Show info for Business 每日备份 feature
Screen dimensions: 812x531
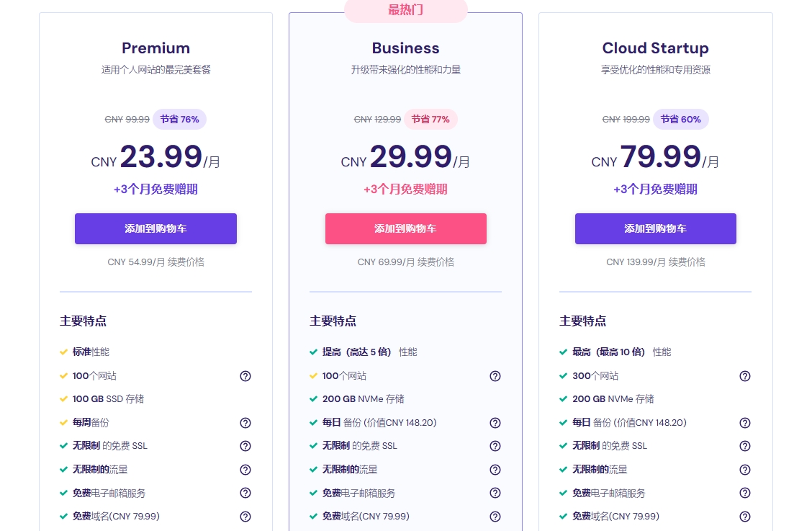(x=495, y=423)
